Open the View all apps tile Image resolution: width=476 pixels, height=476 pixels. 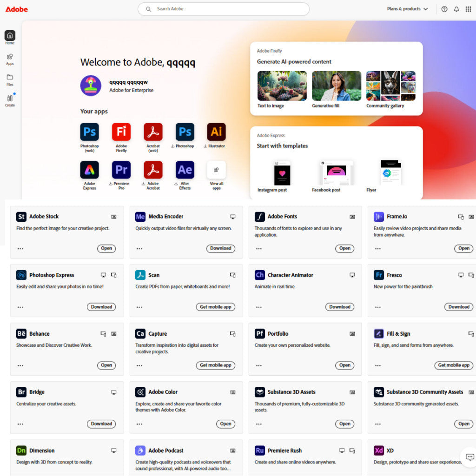[x=217, y=170]
